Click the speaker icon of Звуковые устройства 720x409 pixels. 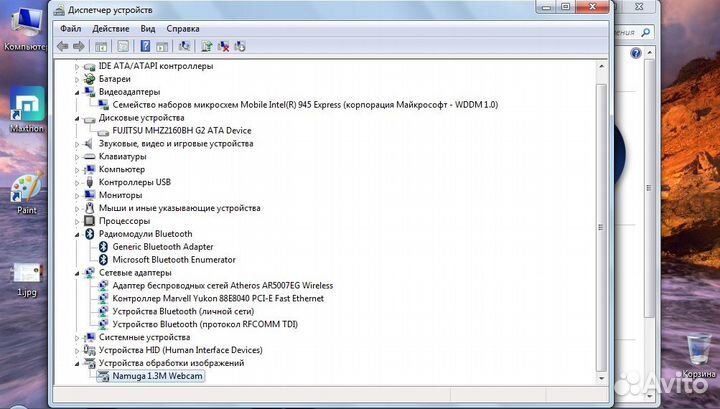[x=89, y=144]
